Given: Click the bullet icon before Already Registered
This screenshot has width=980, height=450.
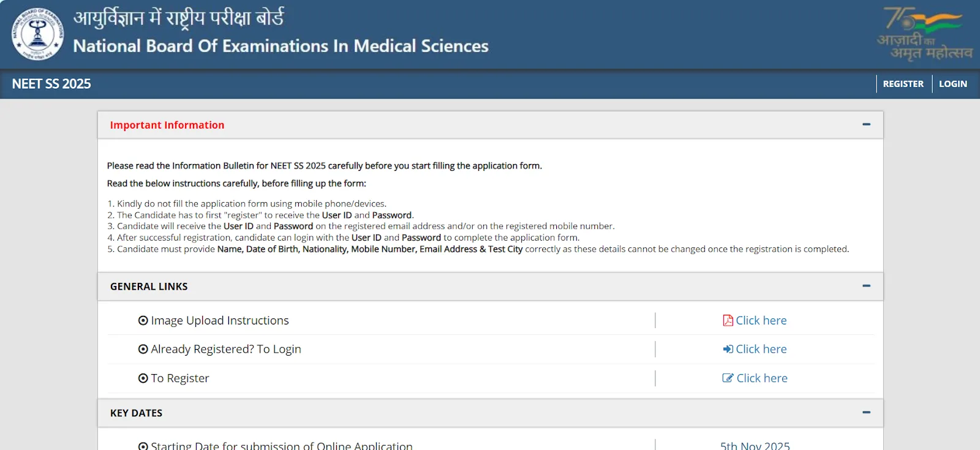Looking at the screenshot, I should click(143, 349).
